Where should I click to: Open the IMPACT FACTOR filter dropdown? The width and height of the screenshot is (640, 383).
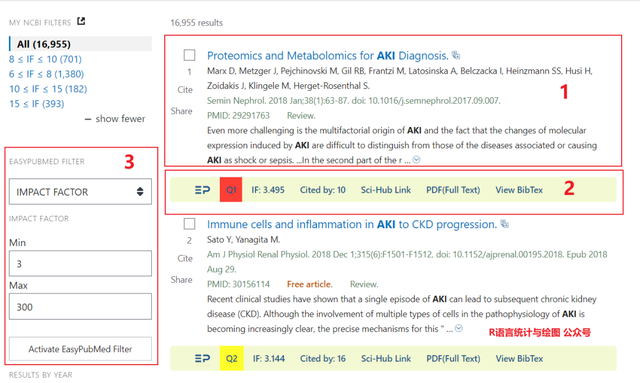(x=80, y=192)
